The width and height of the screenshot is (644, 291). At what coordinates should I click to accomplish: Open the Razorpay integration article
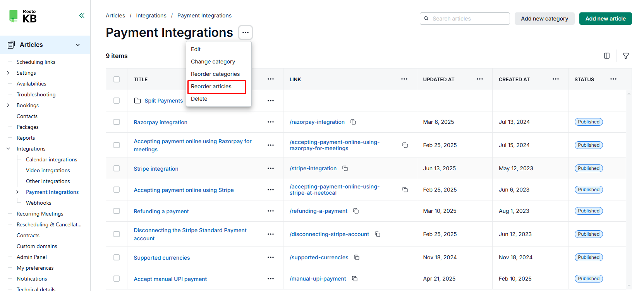click(160, 122)
